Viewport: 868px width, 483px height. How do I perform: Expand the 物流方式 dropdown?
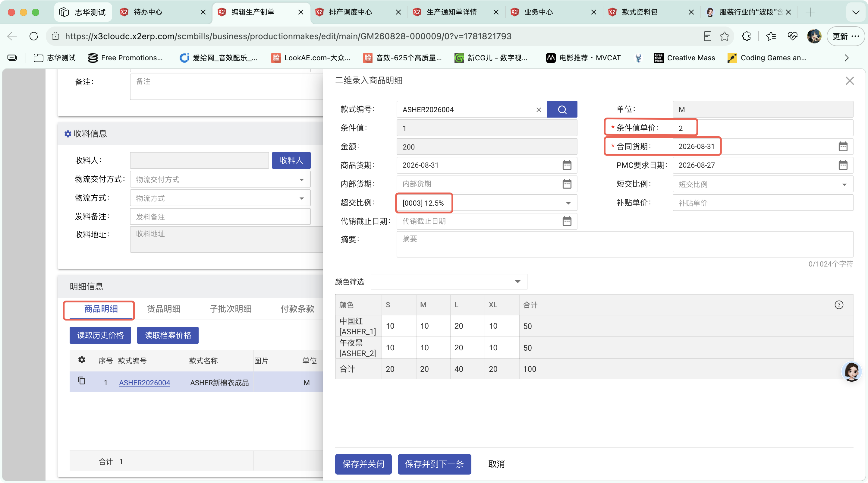pyautogui.click(x=220, y=198)
